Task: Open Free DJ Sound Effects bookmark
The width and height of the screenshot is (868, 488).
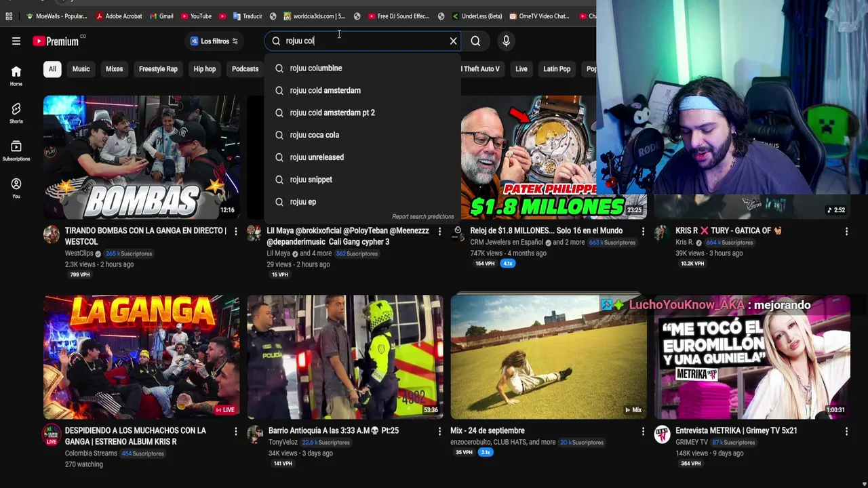Action: coord(399,16)
